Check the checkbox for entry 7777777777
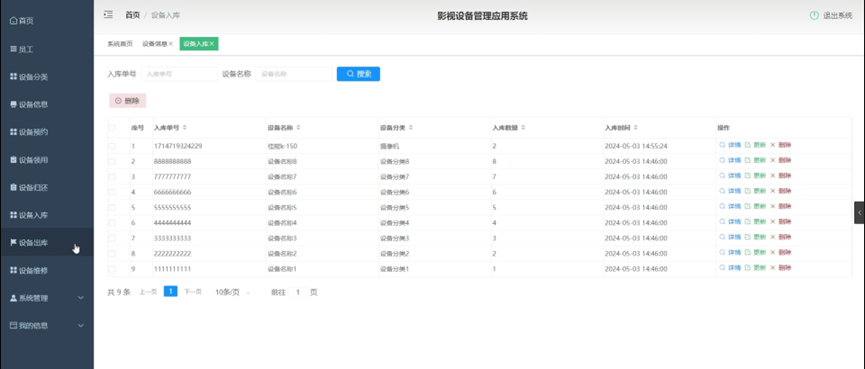Screen dimensions: 865x369 112,177
